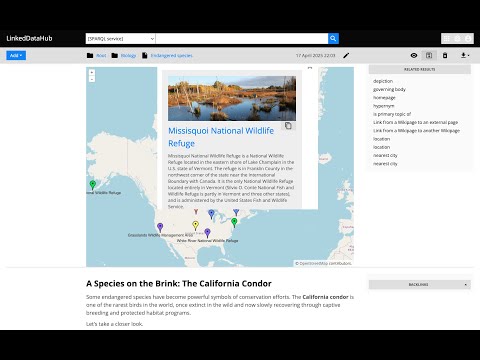Click the copy icon in popup
This screenshot has height=360, width=480.
pyautogui.click(x=288, y=126)
